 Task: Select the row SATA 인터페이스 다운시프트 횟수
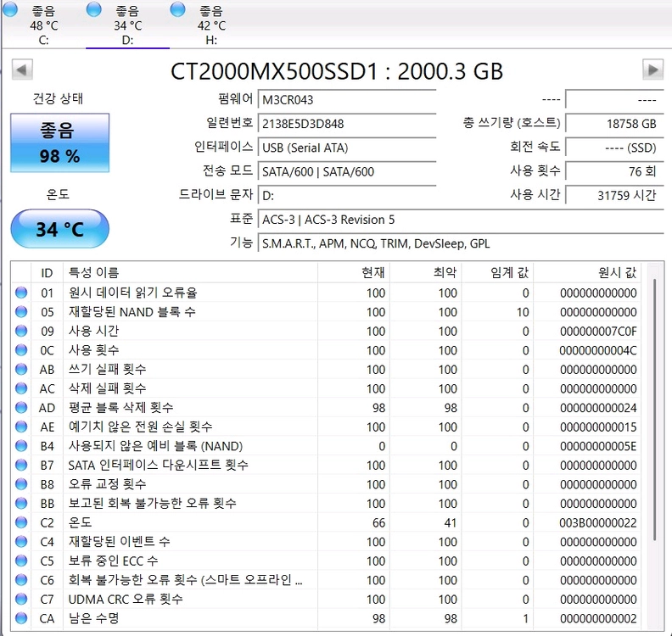tap(326, 465)
